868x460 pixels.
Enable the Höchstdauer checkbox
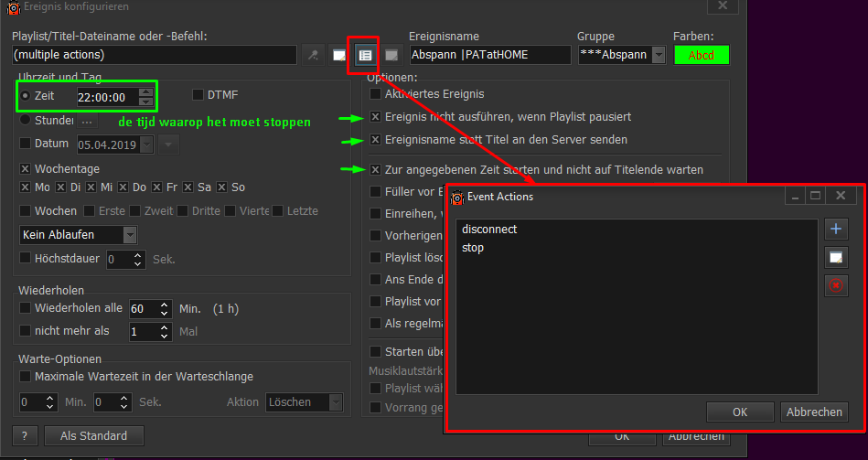(25, 258)
